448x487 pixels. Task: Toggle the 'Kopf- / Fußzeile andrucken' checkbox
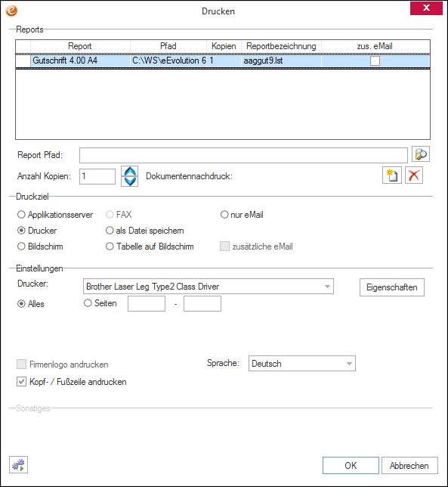tap(21, 382)
